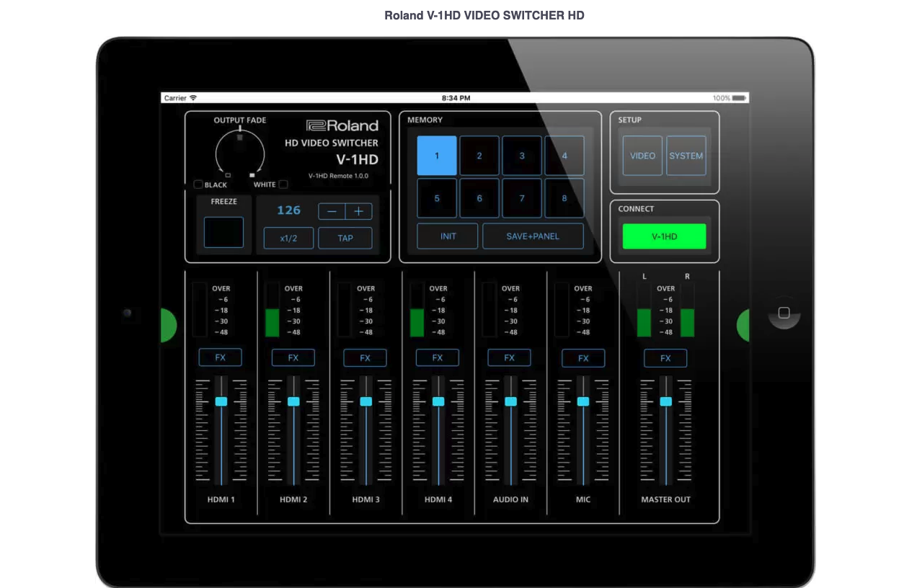Select memory slot 8
This screenshot has height=588, width=917.
click(x=564, y=198)
